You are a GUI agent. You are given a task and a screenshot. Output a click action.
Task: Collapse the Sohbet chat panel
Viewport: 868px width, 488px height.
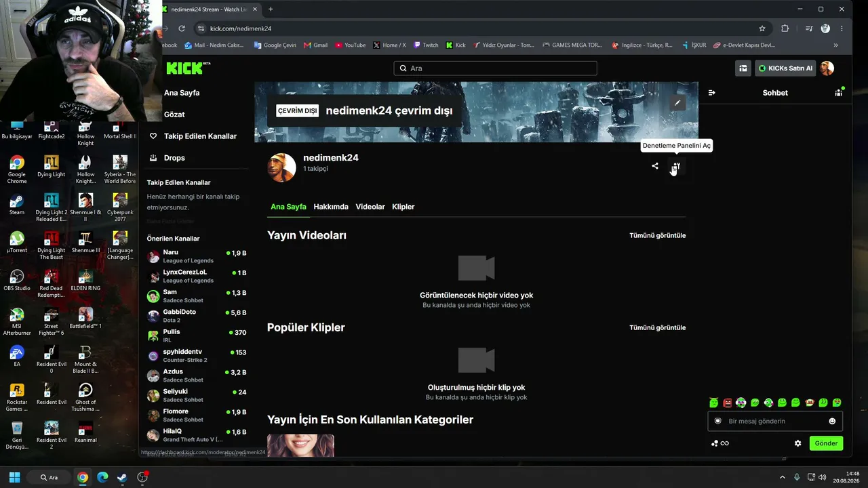click(x=711, y=93)
